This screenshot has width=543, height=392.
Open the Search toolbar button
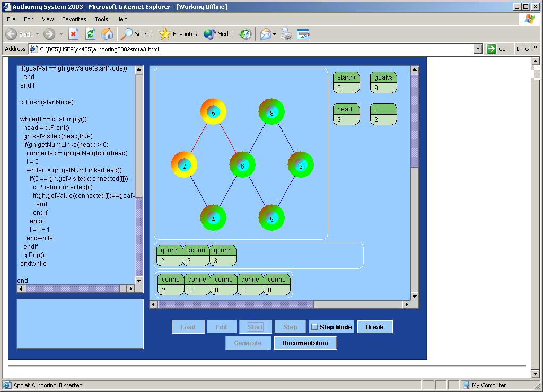(137, 34)
